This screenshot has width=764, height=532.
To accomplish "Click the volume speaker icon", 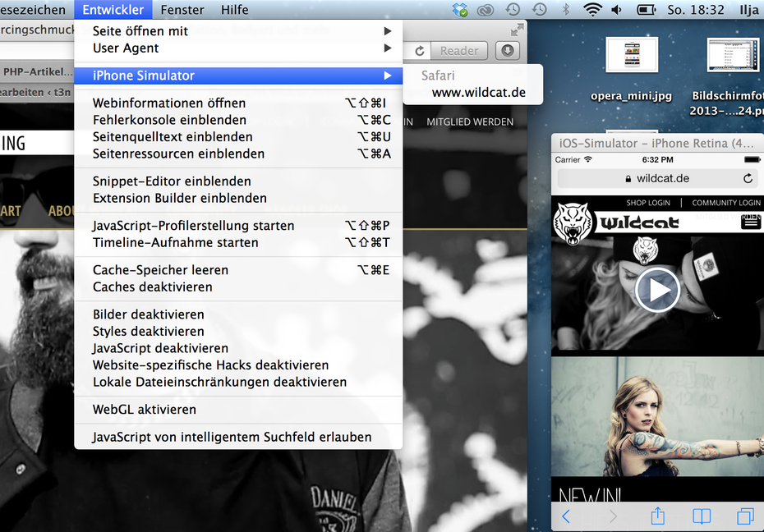I will pyautogui.click(x=617, y=10).
